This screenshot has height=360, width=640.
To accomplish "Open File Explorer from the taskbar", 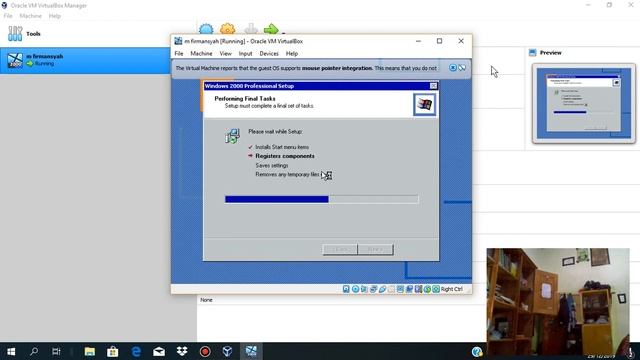I will (90, 351).
